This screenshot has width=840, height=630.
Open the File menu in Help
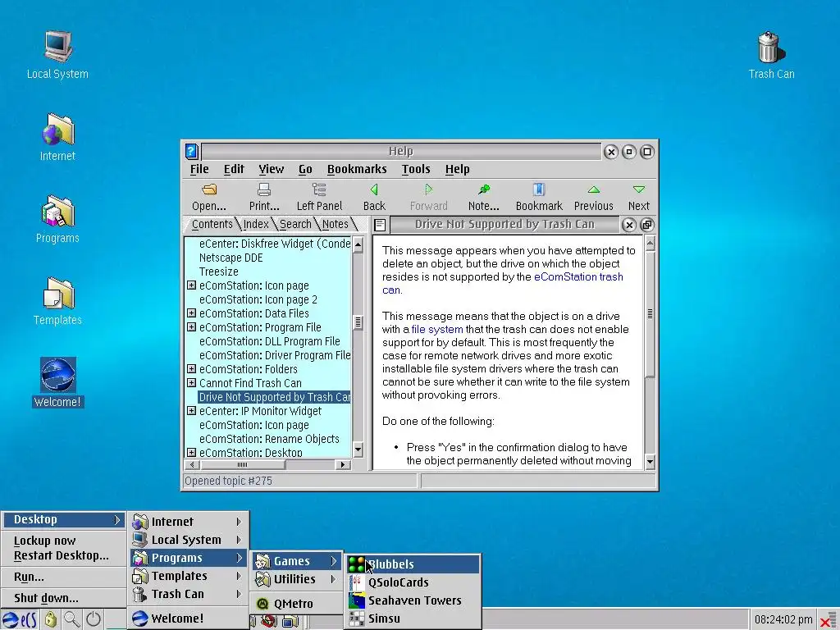(x=199, y=169)
